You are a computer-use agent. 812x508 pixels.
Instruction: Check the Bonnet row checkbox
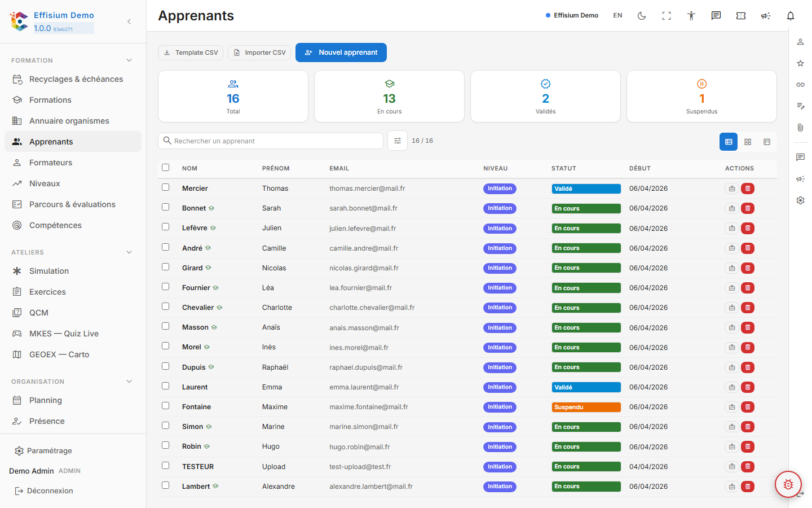tap(166, 207)
